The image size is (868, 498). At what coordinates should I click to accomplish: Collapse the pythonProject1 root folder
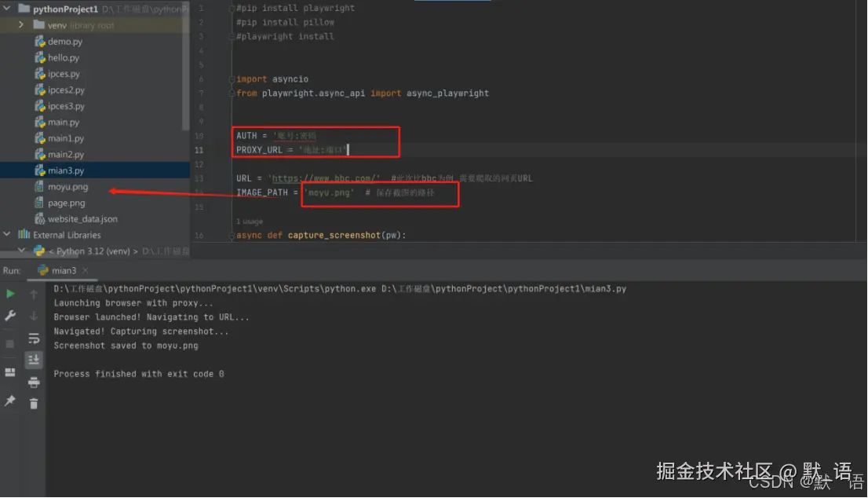(6, 9)
